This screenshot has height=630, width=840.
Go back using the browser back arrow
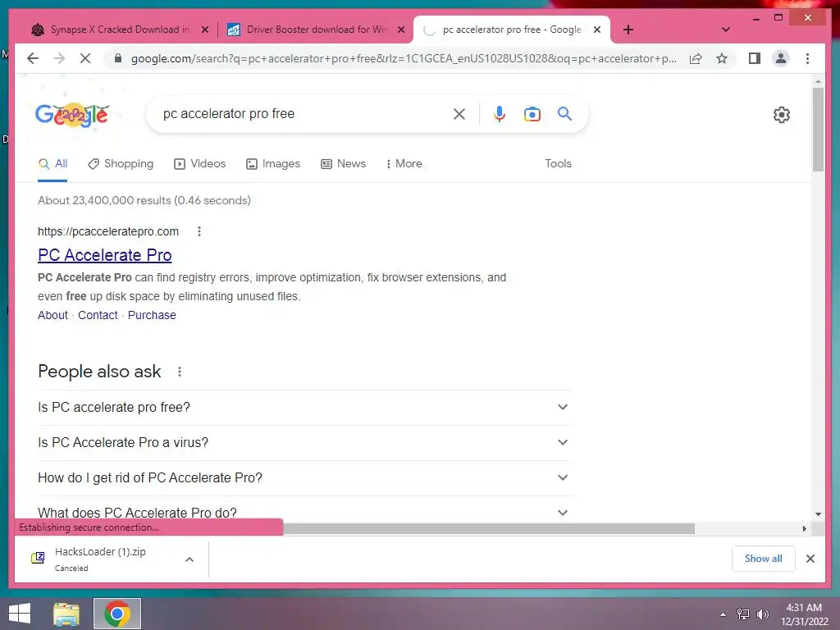[33, 58]
